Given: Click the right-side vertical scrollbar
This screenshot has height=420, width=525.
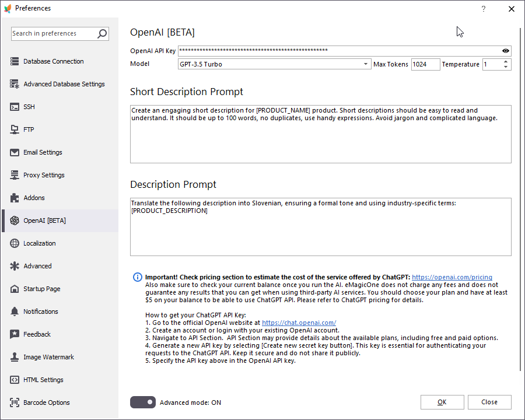Looking at the screenshot, I should pos(520,199).
